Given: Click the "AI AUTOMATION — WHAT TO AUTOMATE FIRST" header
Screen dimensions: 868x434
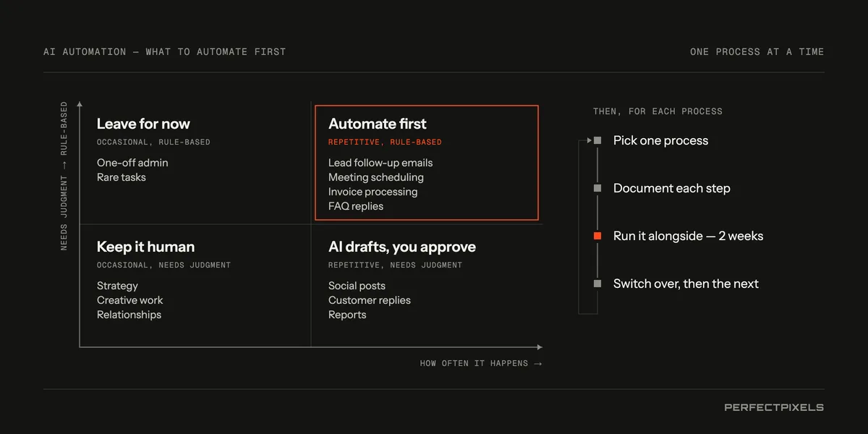Looking at the screenshot, I should click(x=164, y=52).
